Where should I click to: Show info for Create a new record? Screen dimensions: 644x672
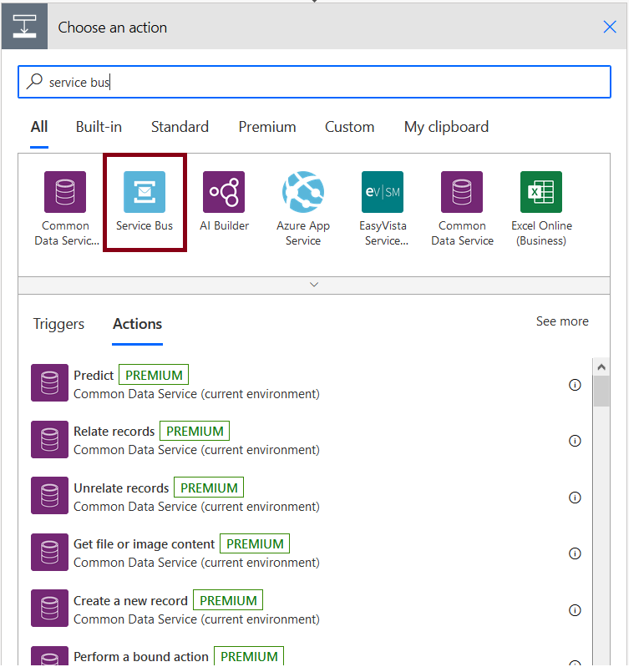pyautogui.click(x=575, y=610)
